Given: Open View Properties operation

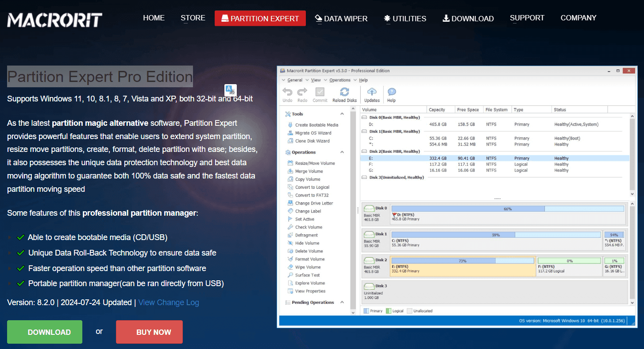Looking at the screenshot, I should 306,291.
